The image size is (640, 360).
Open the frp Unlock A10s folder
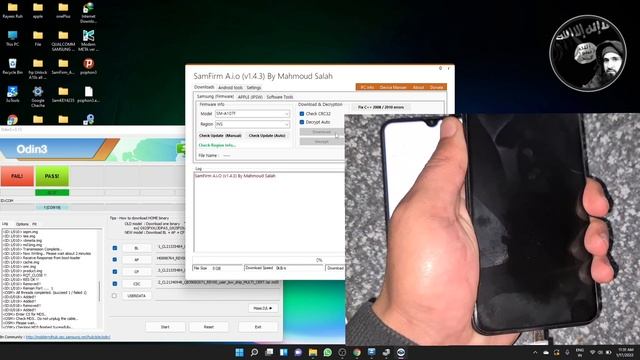click(x=38, y=69)
